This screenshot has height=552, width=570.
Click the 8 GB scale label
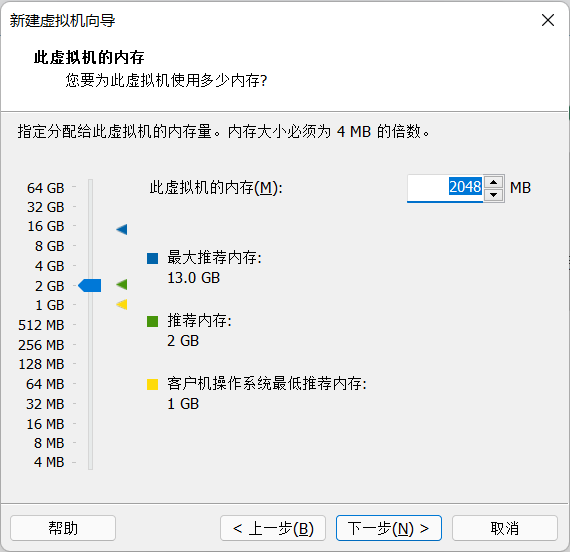tap(49, 246)
